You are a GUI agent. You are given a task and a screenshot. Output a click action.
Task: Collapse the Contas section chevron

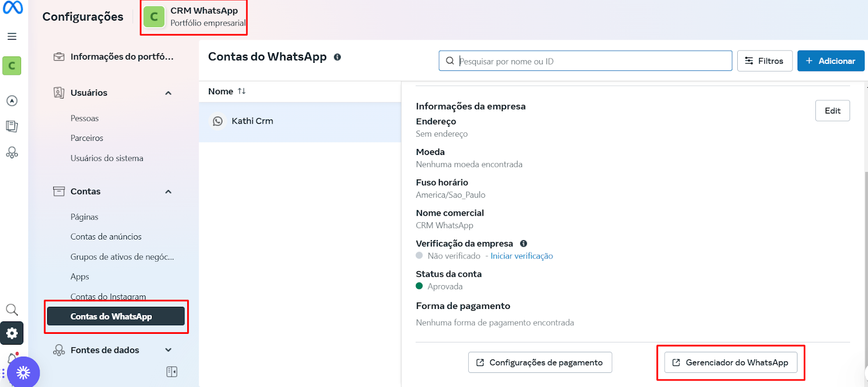click(x=168, y=192)
